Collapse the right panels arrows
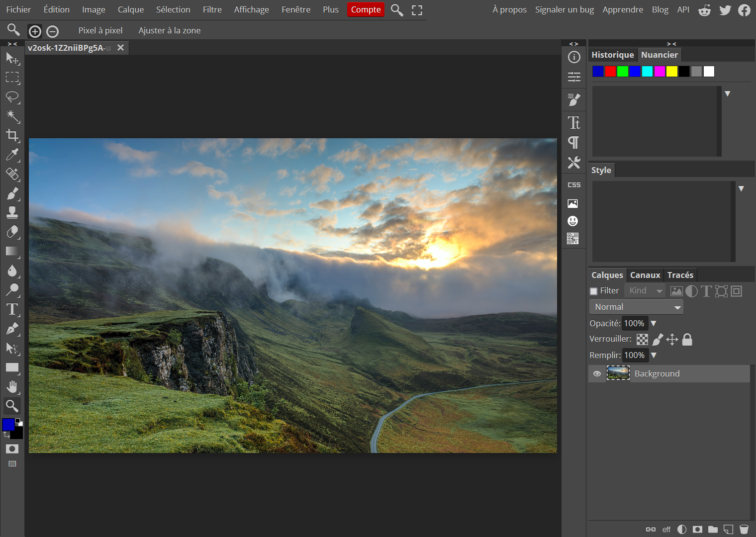 671,44
